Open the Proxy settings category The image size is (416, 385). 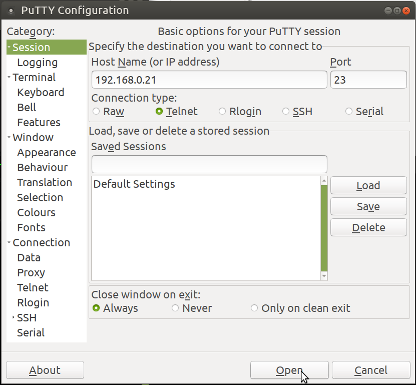coord(31,272)
